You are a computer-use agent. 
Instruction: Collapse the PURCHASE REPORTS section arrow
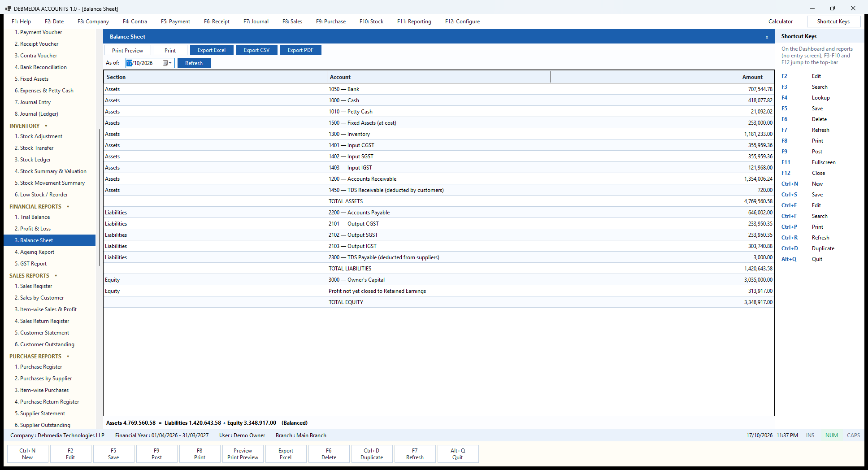coord(68,357)
